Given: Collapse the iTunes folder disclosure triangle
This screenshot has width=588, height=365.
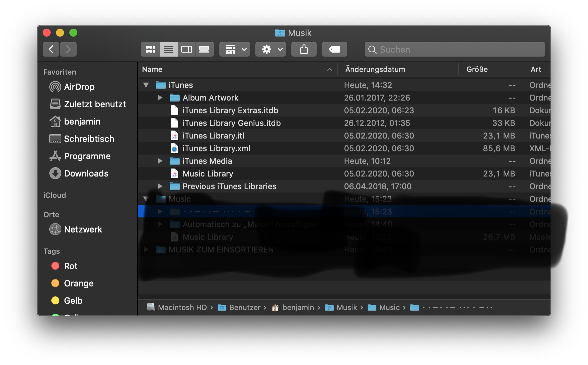Looking at the screenshot, I should [x=146, y=85].
